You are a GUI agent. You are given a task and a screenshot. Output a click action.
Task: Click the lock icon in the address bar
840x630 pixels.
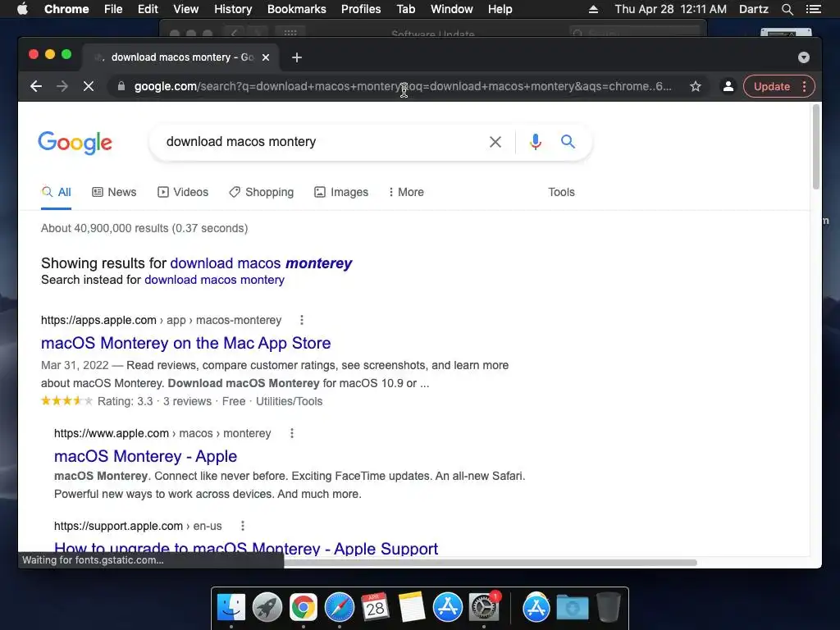tap(121, 86)
